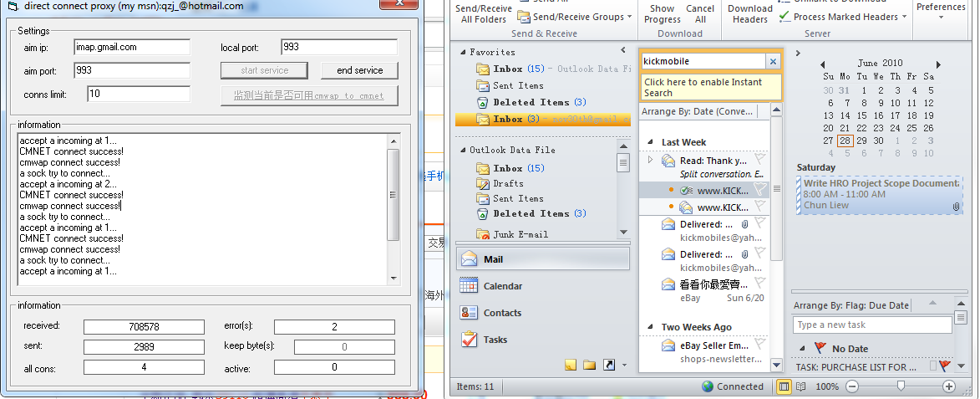
Task: Expand the To-Do Bar chevron
Action: (x=798, y=54)
